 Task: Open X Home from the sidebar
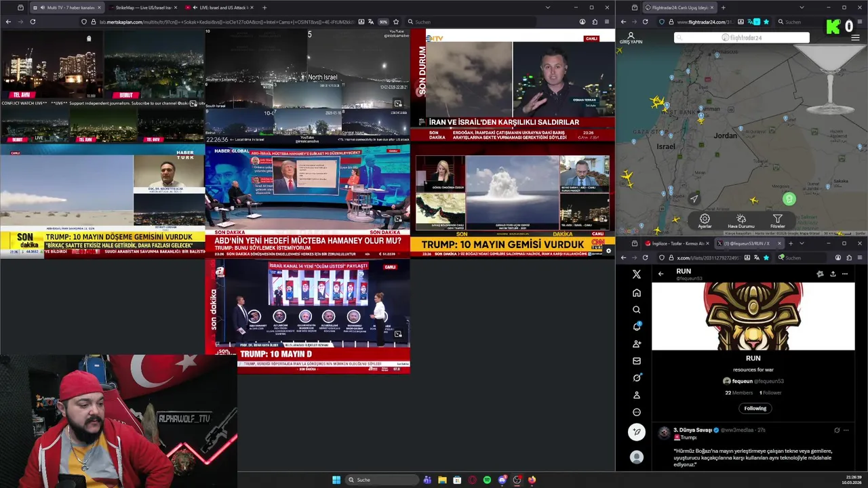coord(636,293)
